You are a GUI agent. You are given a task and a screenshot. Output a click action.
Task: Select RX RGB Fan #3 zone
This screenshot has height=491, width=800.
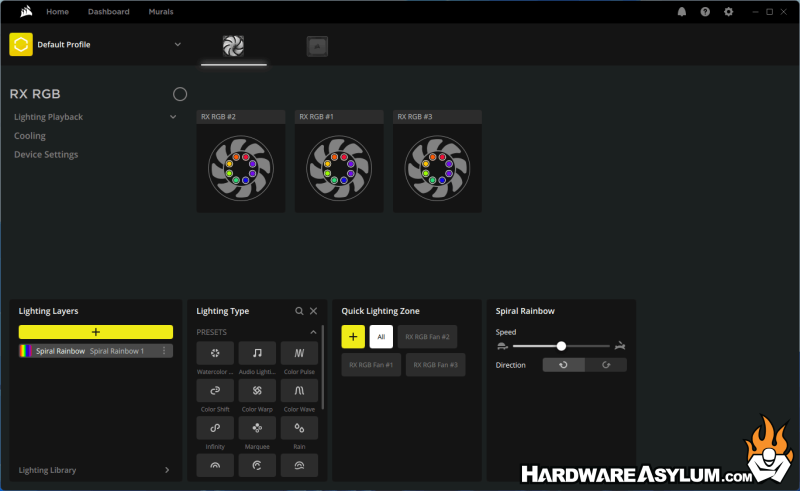point(435,365)
